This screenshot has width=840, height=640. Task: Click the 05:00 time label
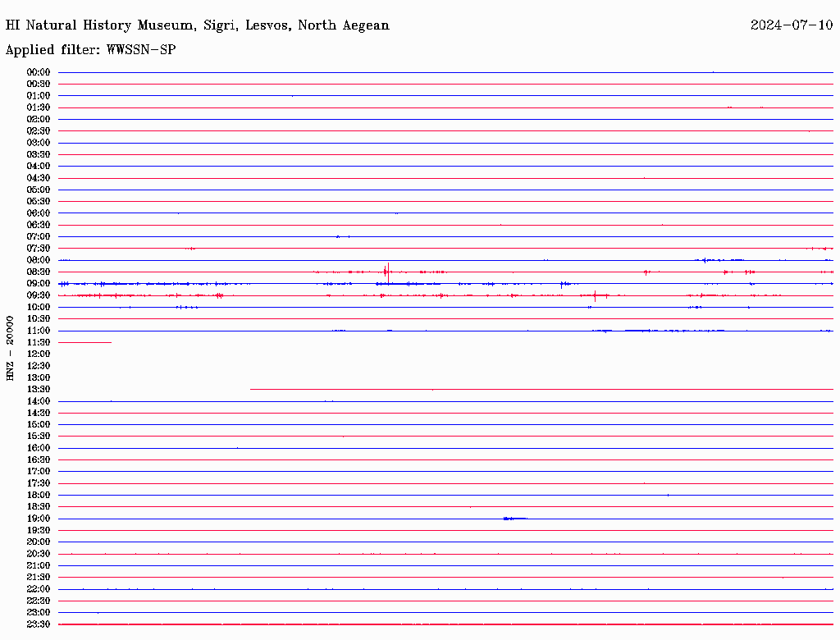tap(39, 190)
